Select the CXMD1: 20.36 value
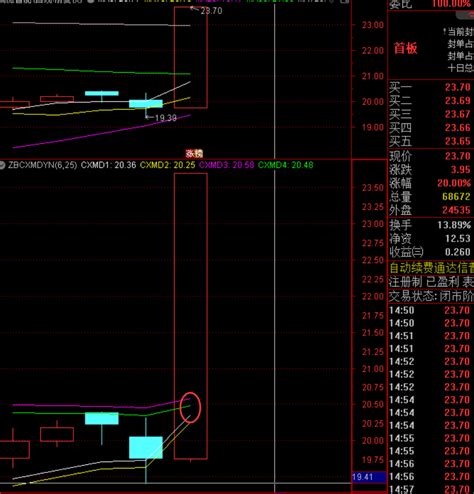The width and height of the screenshot is (474, 494). [108, 165]
